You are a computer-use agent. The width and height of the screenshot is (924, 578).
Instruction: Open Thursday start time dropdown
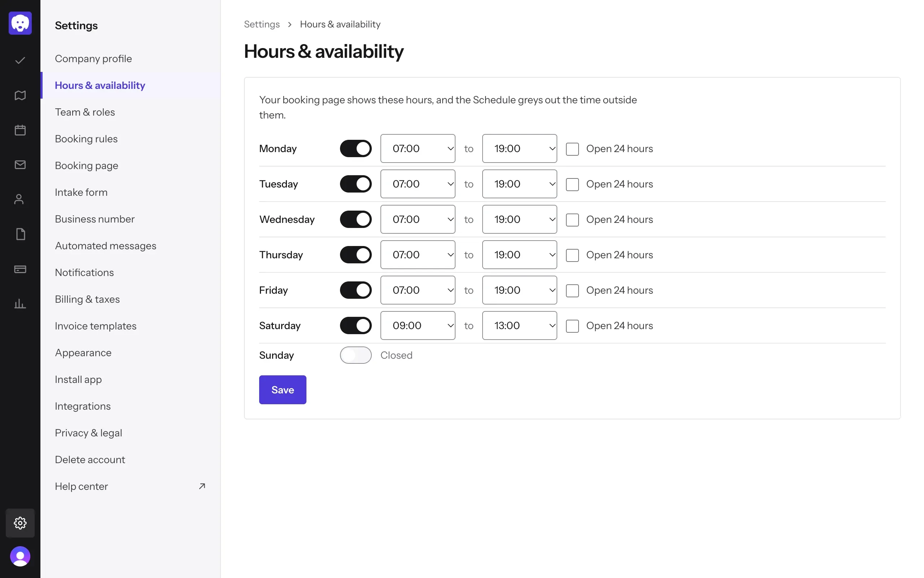tap(418, 255)
